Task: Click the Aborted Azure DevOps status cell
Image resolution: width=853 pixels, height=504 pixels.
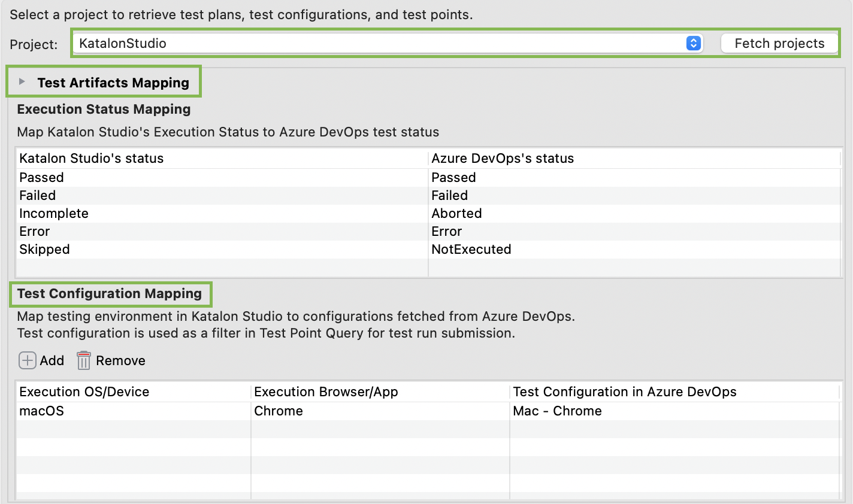Action: pyautogui.click(x=634, y=214)
